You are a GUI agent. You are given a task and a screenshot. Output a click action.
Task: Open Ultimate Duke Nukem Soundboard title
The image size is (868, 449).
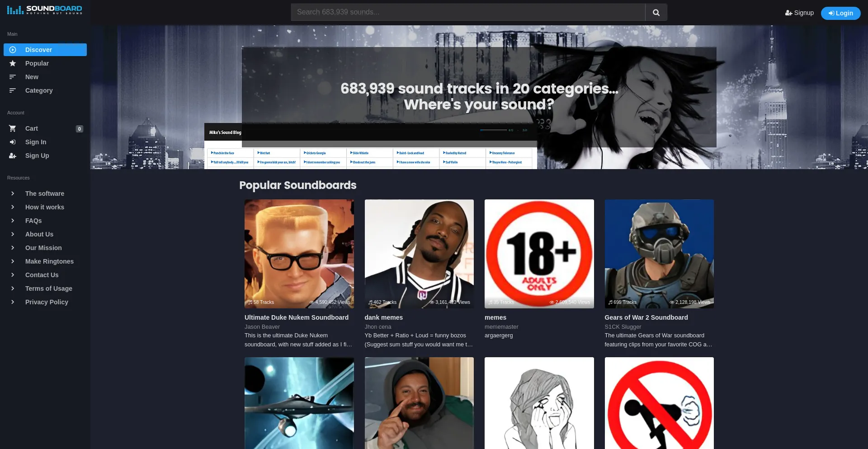(x=297, y=317)
